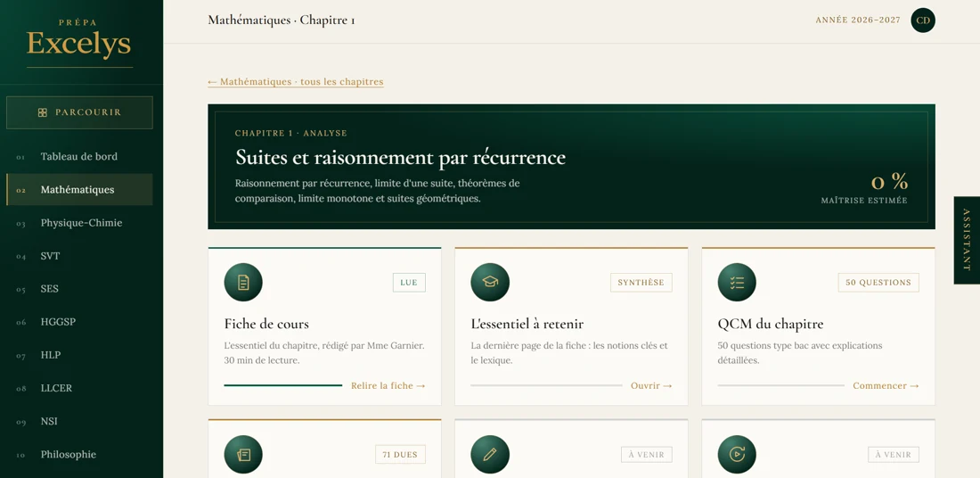980x478 pixels.
Task: Click the 71 DUES badge
Action: [x=400, y=454]
